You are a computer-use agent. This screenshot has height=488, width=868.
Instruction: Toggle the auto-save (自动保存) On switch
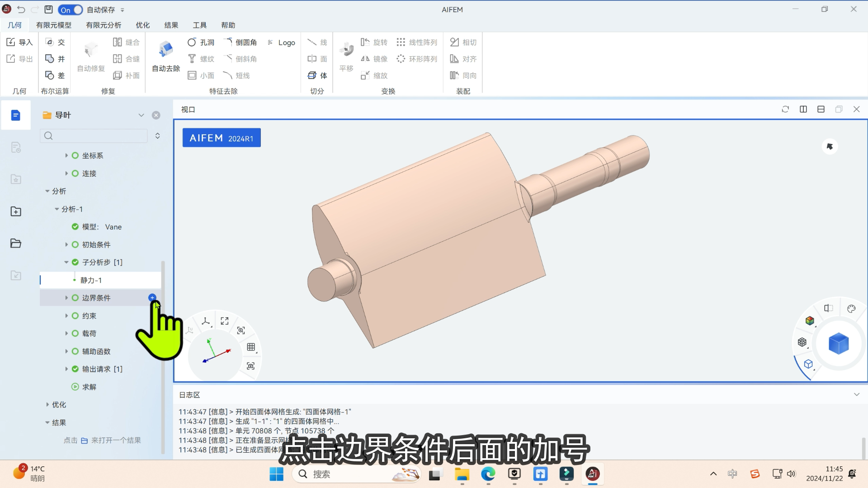pyautogui.click(x=71, y=9)
